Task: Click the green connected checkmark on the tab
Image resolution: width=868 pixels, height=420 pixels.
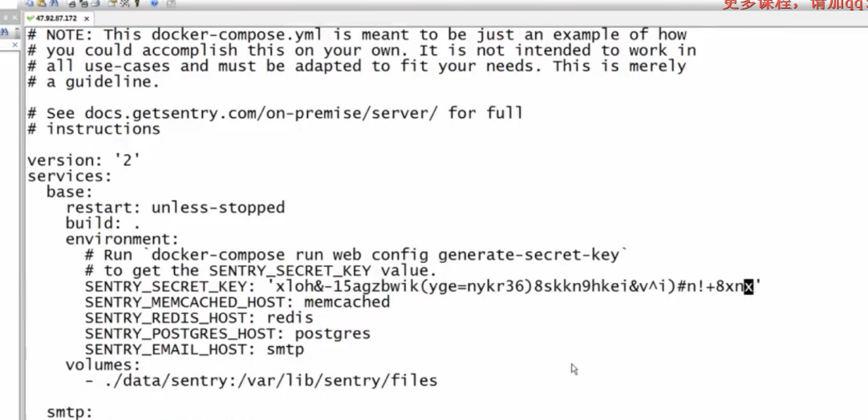Action: (30, 18)
